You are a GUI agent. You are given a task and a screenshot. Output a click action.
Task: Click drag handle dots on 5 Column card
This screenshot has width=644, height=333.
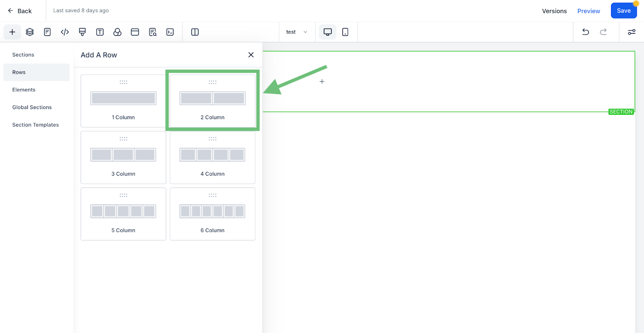pos(124,195)
